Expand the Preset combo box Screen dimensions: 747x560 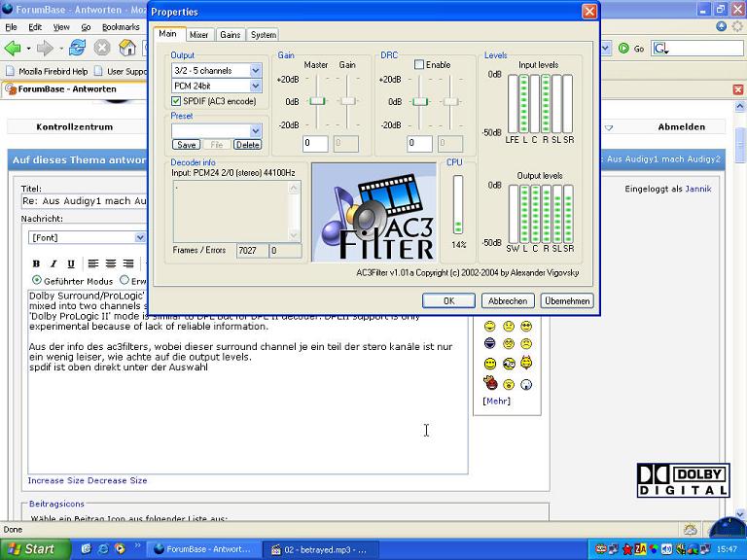pos(256,130)
